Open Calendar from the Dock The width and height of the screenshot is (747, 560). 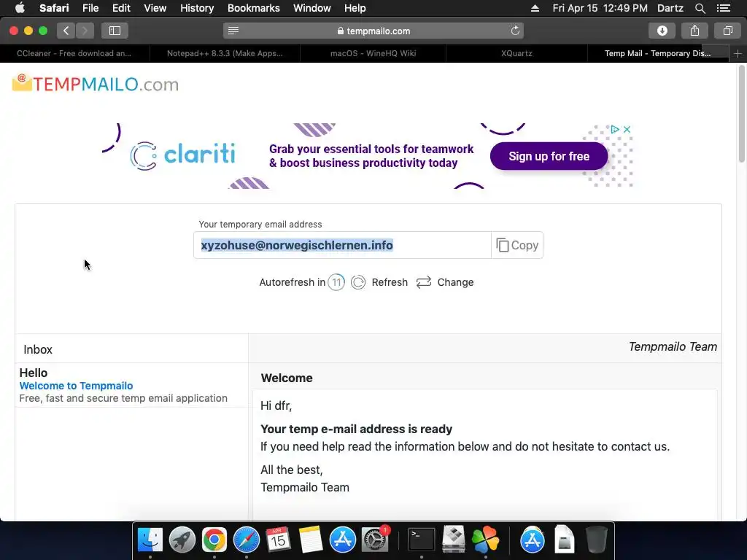pos(278,540)
